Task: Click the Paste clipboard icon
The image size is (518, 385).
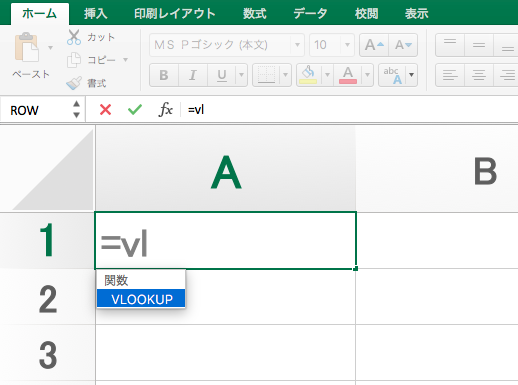Action: [26, 47]
